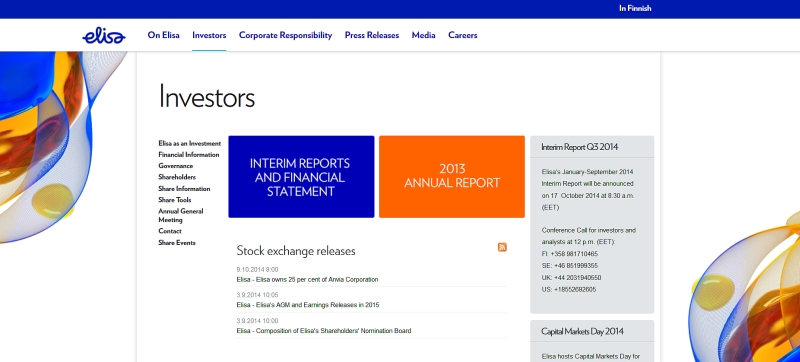Open the Contact sidebar link

click(x=170, y=231)
